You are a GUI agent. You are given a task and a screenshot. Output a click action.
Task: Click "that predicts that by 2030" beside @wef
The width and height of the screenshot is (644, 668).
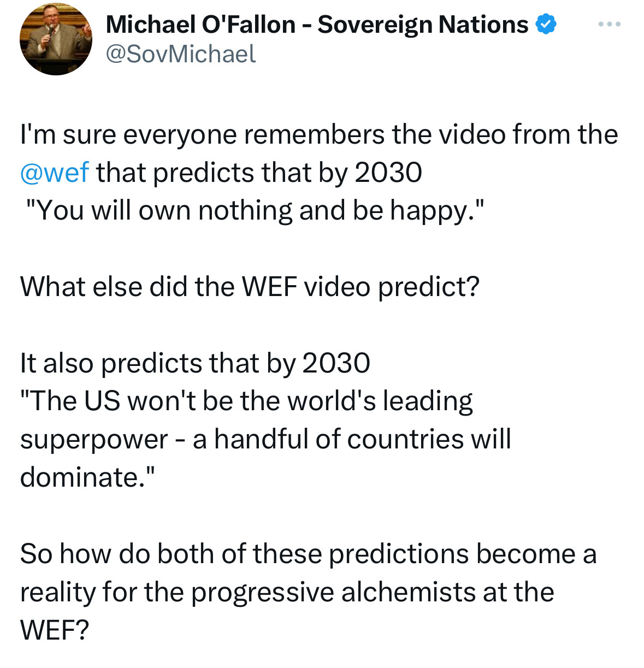[x=259, y=173]
